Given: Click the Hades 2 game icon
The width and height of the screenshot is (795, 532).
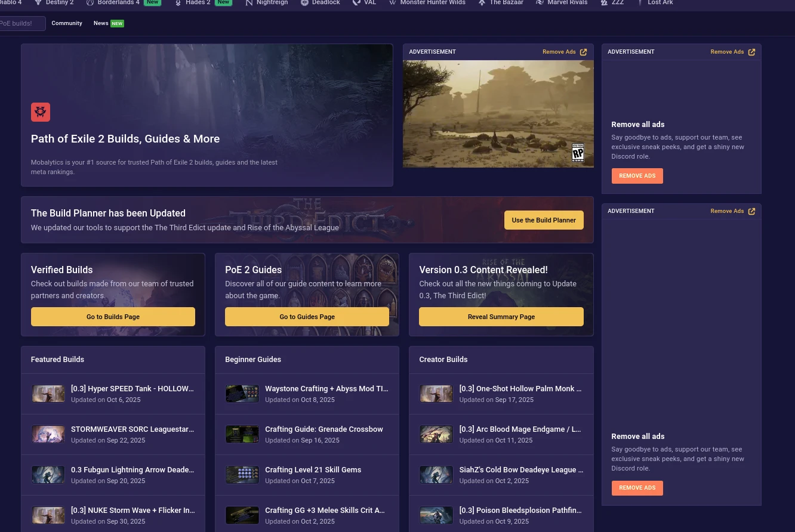Looking at the screenshot, I should pyautogui.click(x=178, y=3).
